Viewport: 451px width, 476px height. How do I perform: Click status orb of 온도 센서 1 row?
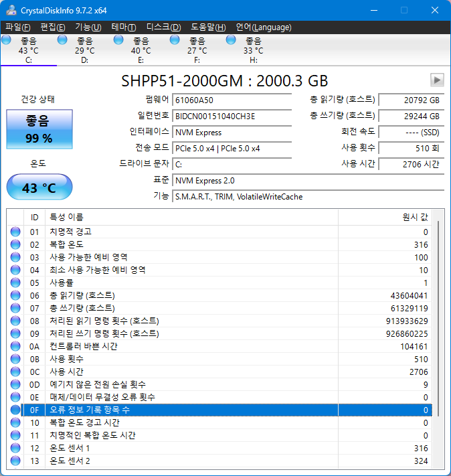15,448
